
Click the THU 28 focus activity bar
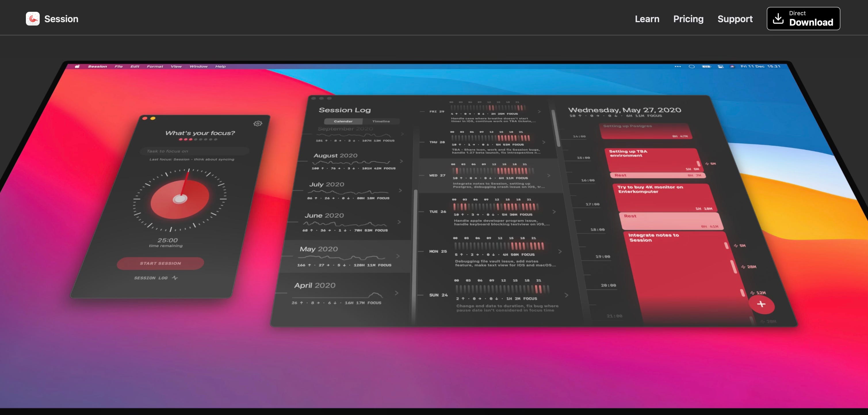coord(491,138)
